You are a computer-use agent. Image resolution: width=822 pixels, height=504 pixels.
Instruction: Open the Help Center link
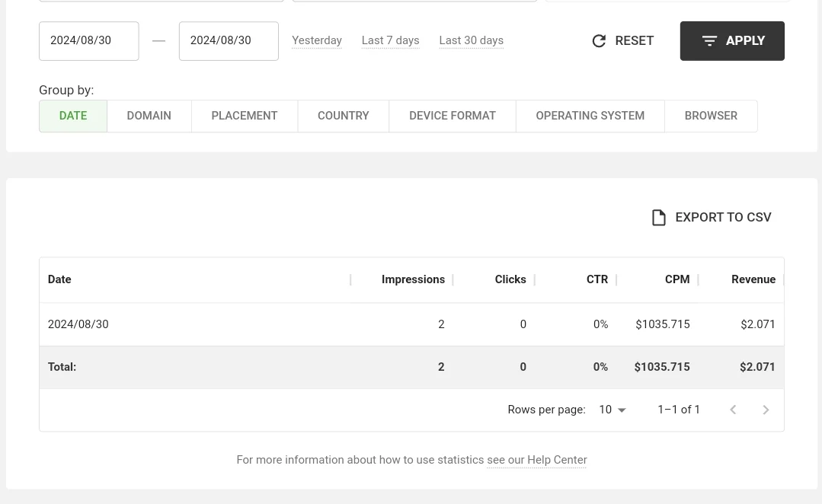point(537,460)
